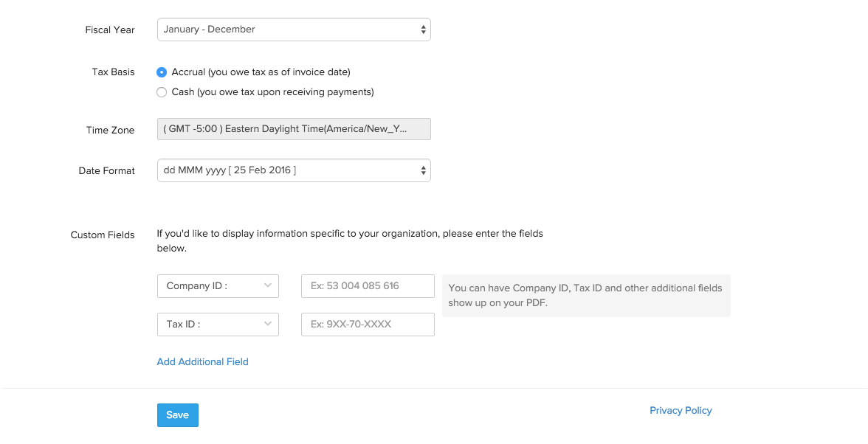This screenshot has width=868, height=444.
Task: Click the Add Additional Field link
Action: click(x=202, y=362)
